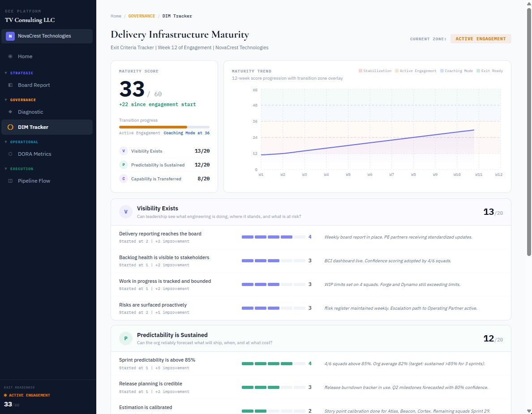The width and height of the screenshot is (532, 414).
Task: Click the orange dot in Exit Readiness footer
Action: coord(5,395)
